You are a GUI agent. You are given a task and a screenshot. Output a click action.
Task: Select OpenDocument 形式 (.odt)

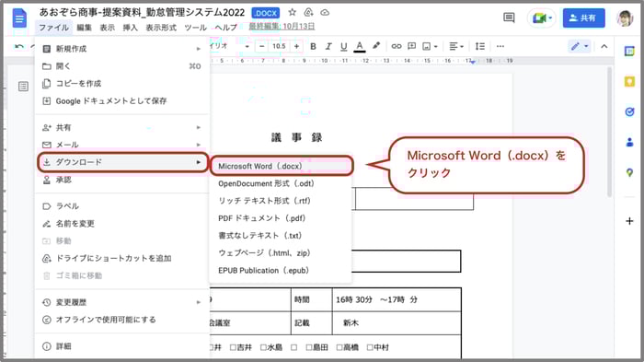(281, 184)
